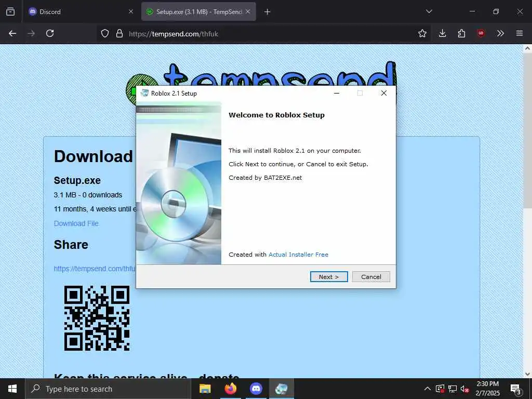532x399 pixels.
Task: Click Next in Roblox Setup
Action: pos(329,277)
